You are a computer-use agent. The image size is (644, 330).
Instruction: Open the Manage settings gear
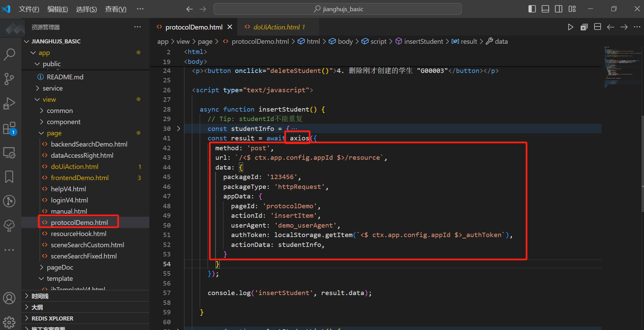[x=10, y=322]
